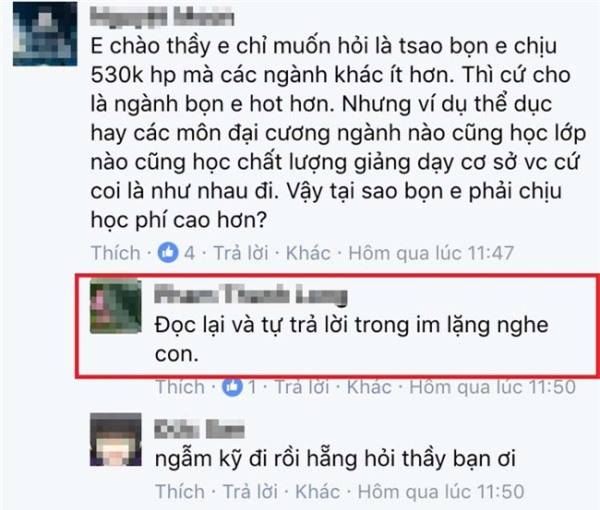Click the timestamp Hôm qua lúc 11:47

coord(431,253)
